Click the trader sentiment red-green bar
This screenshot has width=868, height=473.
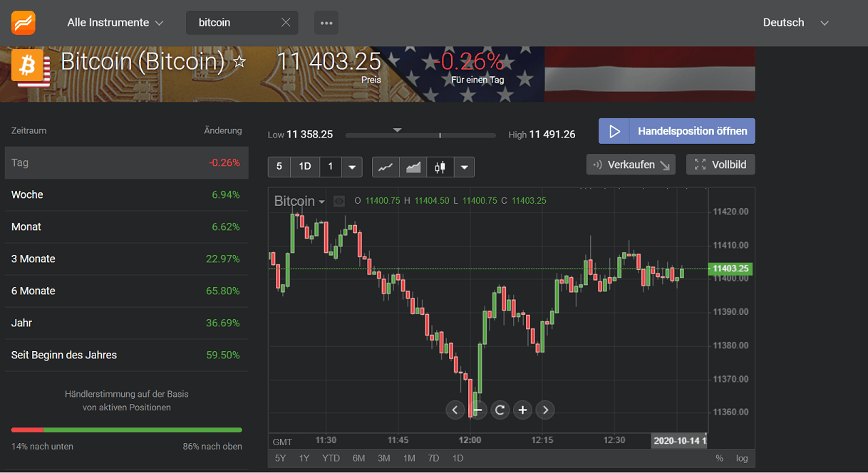tap(127, 430)
